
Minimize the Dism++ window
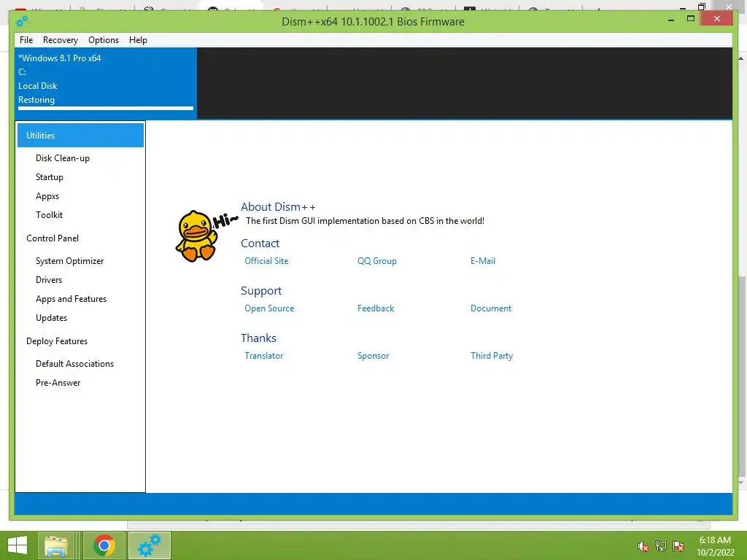coord(671,20)
